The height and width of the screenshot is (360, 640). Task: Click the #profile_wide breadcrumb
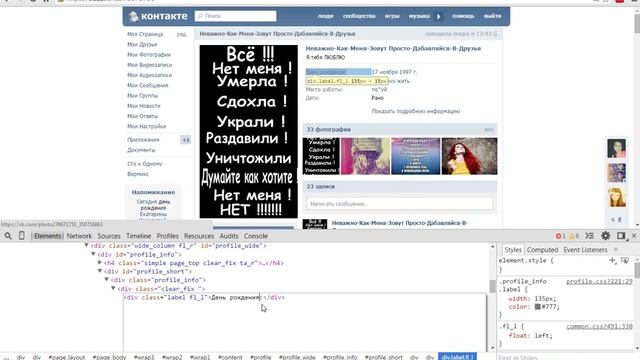click(x=297, y=357)
